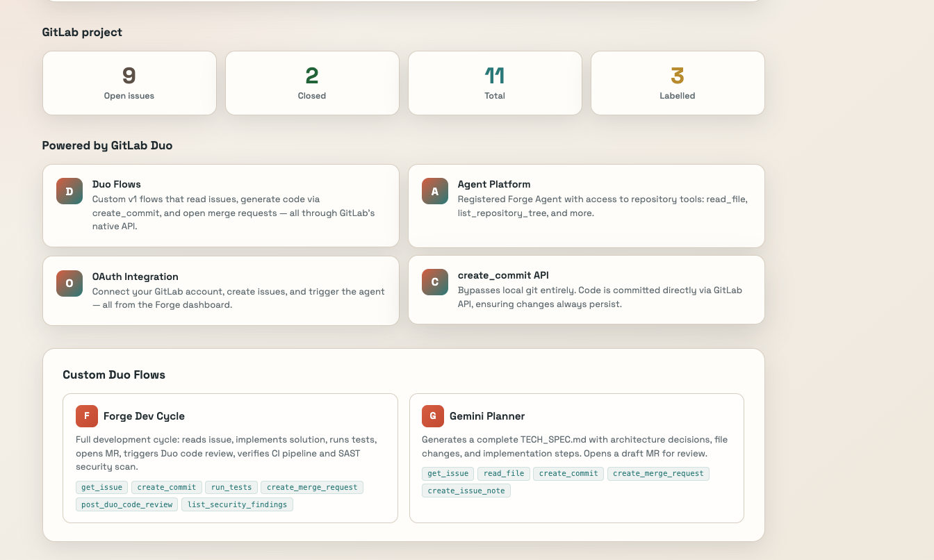
Task: Click the Duo Flows 'D' icon
Action: click(x=69, y=191)
